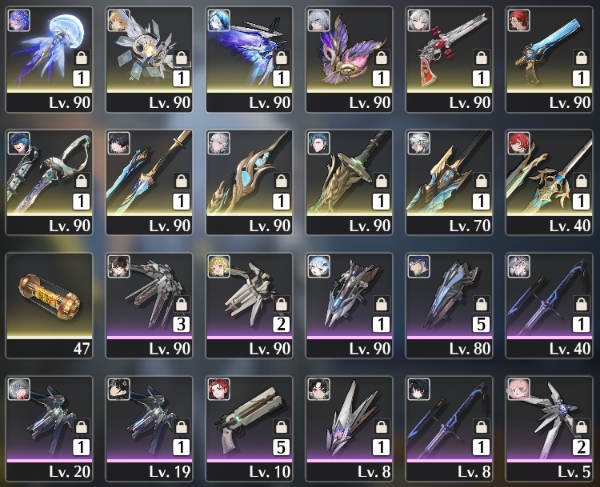Toggle the lock on the Lv. 70 broadblade
This screenshot has width=600, height=487.
click(481, 181)
